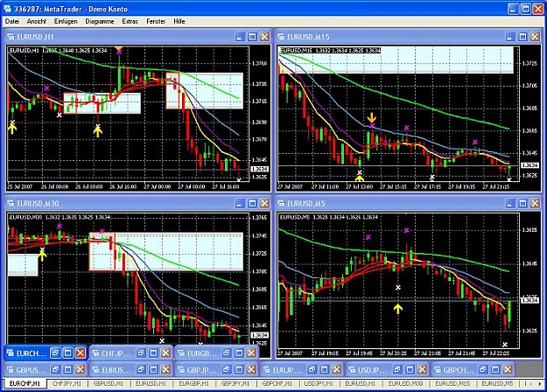Restore the minimized USDJP... chart window

click(397, 369)
